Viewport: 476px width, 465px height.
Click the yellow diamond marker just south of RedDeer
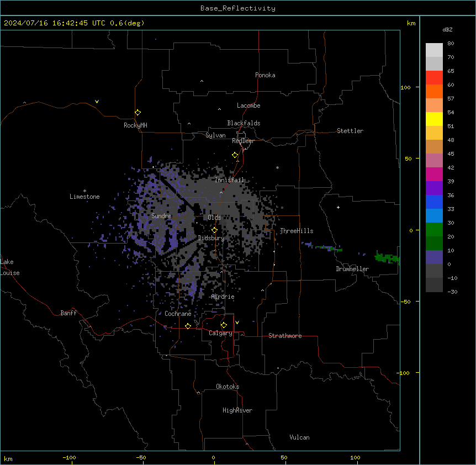click(235, 155)
